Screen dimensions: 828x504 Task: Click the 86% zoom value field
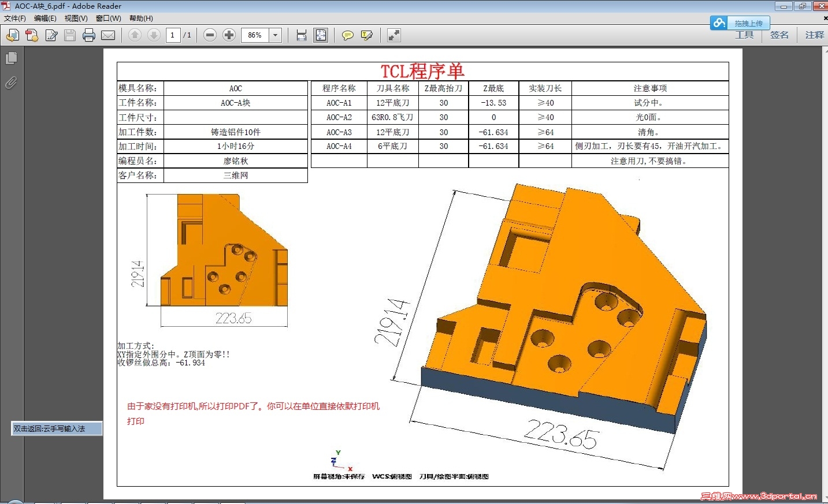[255, 35]
